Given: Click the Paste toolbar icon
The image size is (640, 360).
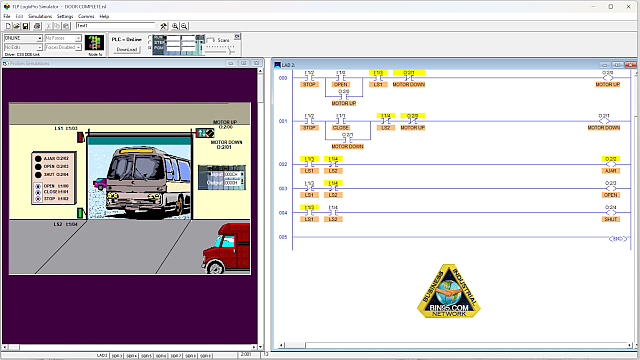Looking at the screenshot, I should (x=66, y=26).
